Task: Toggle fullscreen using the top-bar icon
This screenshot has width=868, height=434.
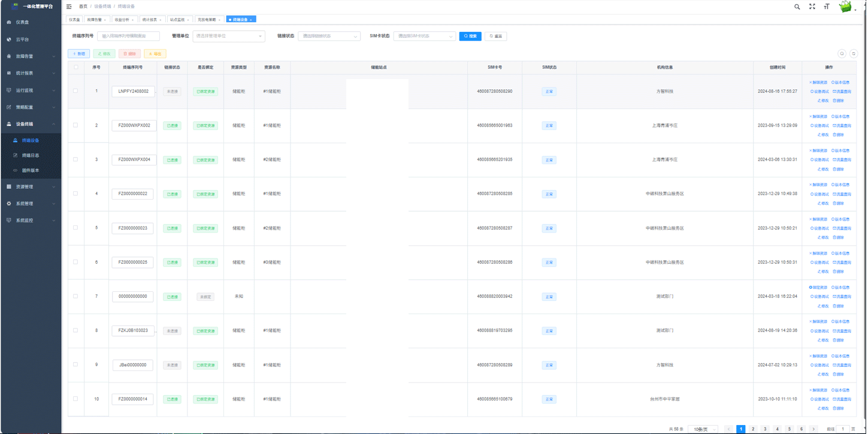Action: pos(812,7)
